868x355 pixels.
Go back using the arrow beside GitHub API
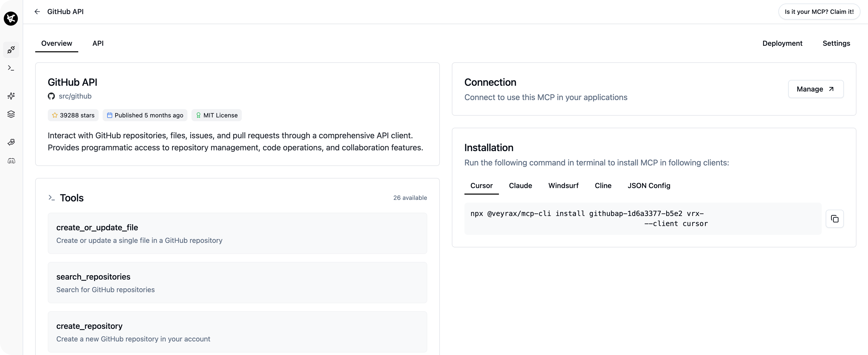point(37,12)
